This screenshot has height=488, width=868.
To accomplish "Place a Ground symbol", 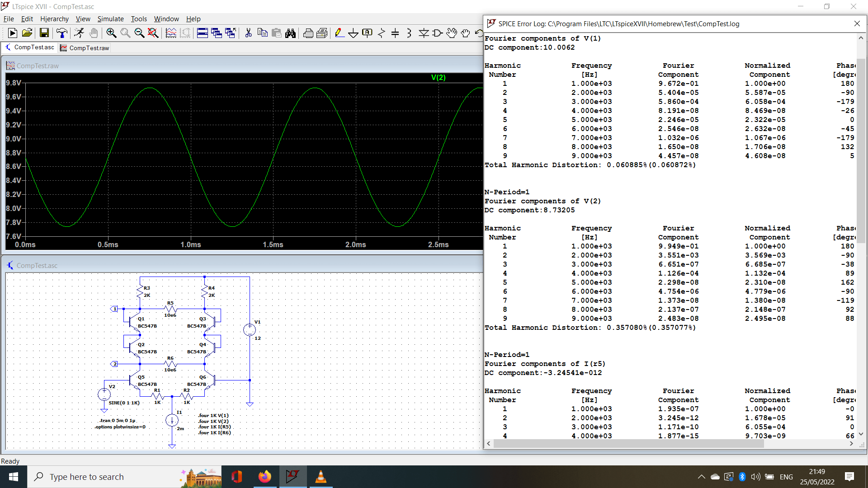I will tap(353, 33).
